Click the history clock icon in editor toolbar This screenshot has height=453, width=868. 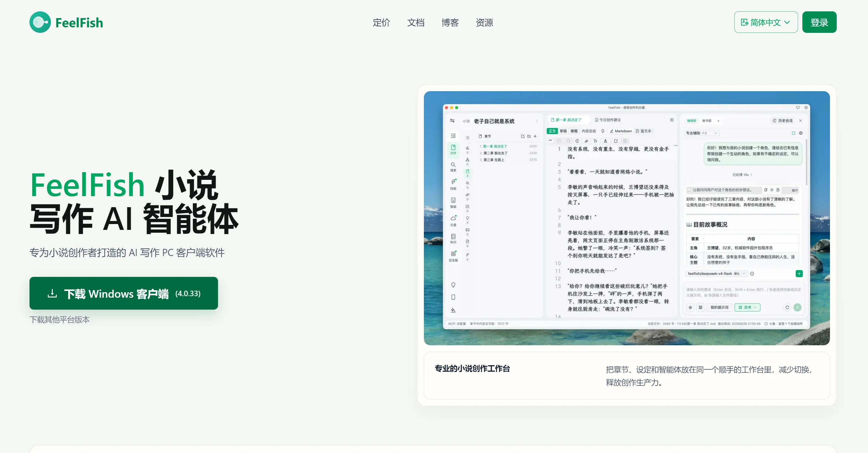pos(578,141)
